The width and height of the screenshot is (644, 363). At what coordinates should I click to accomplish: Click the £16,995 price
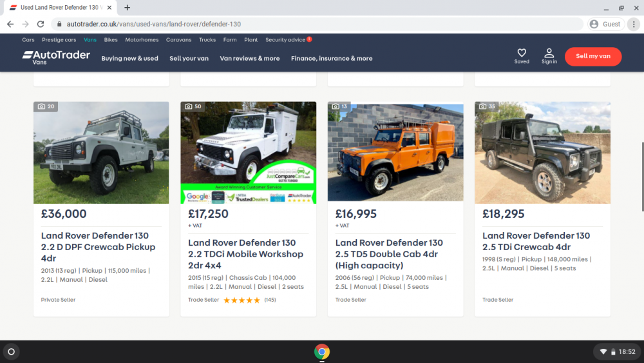[355, 214]
